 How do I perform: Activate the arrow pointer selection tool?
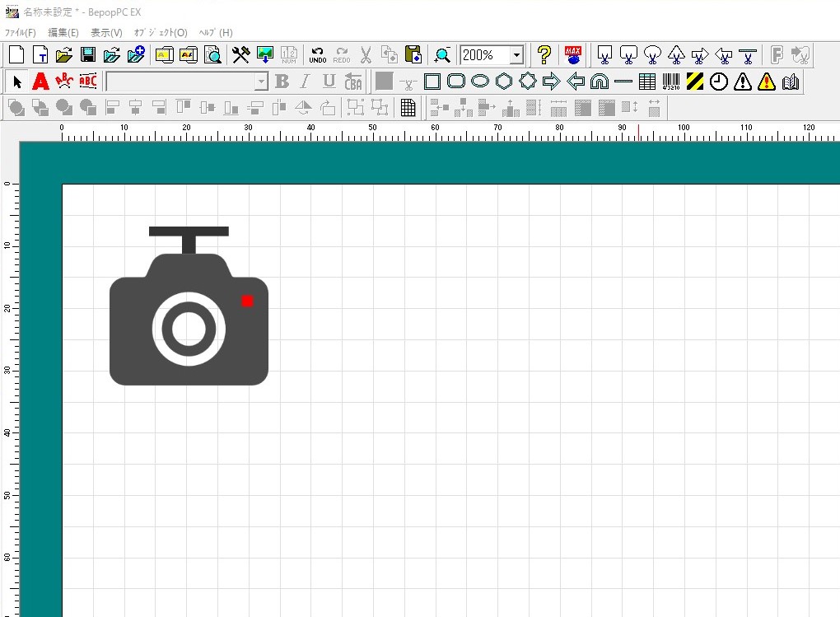coord(17,82)
